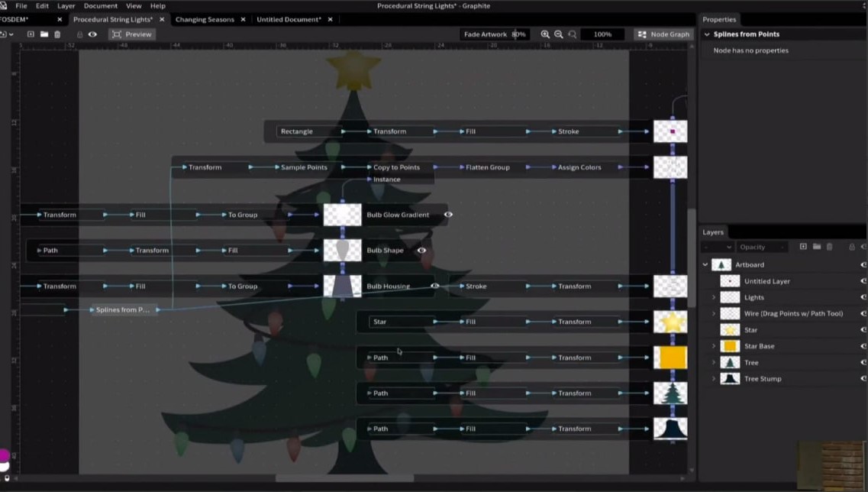Select the Splines from Points node
The image size is (868, 492).
(x=122, y=309)
